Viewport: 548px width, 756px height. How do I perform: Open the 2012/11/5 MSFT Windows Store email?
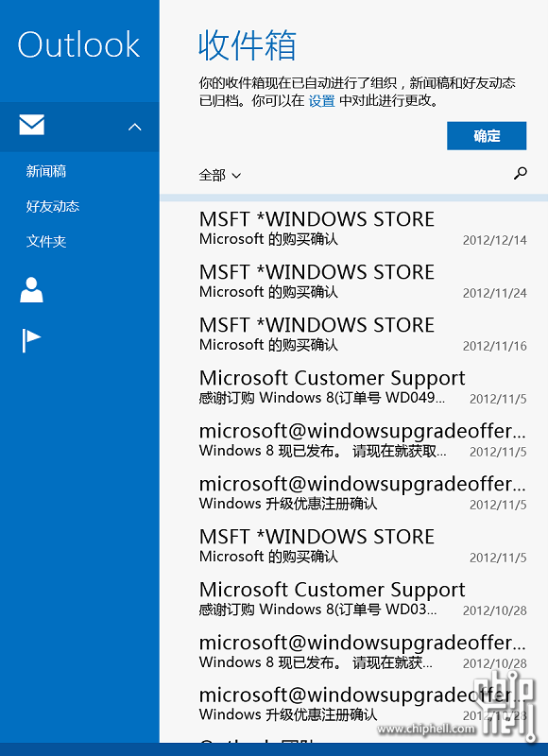tap(363, 546)
